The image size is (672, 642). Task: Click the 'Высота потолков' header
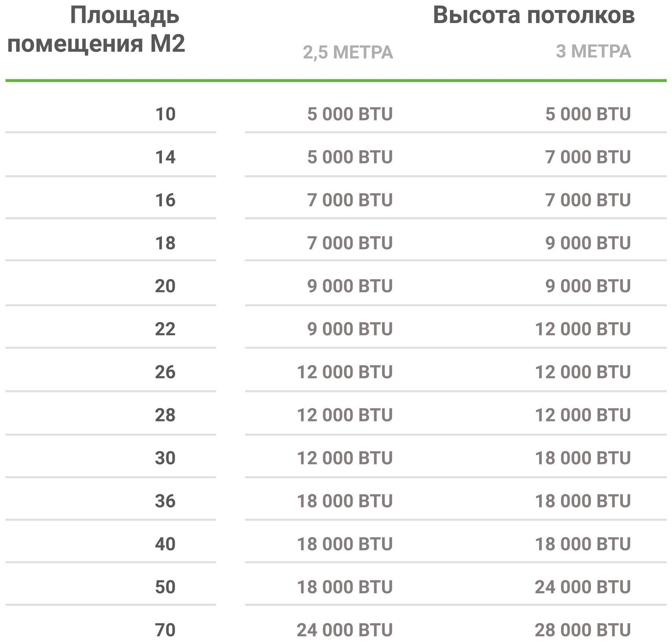point(533,16)
